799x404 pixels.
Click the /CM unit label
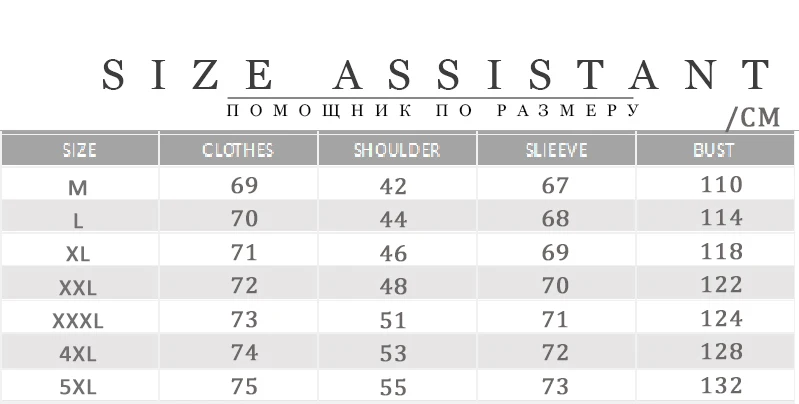753,118
